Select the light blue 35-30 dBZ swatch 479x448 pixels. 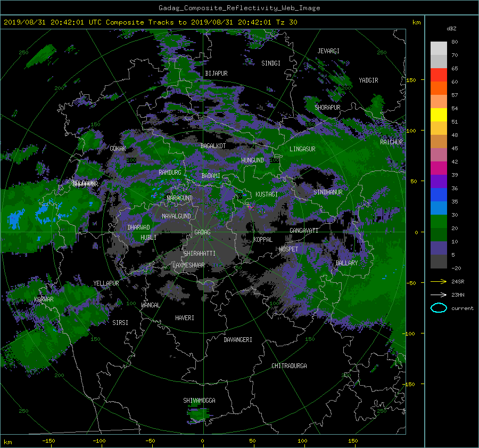pos(439,208)
